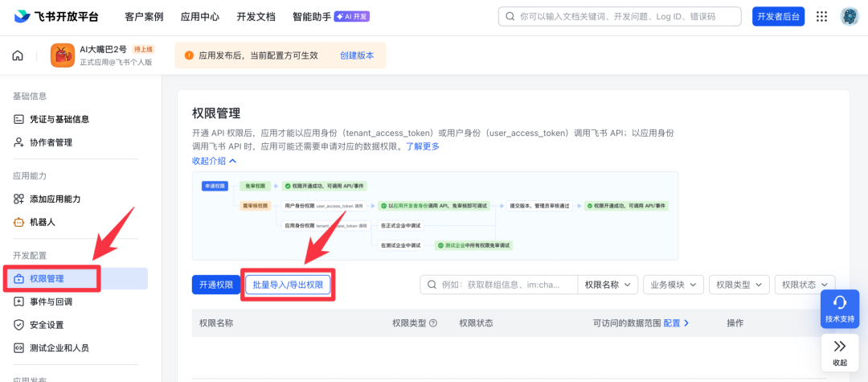
Task: Click the help icon beside 权限类型 column
Action: (x=433, y=323)
